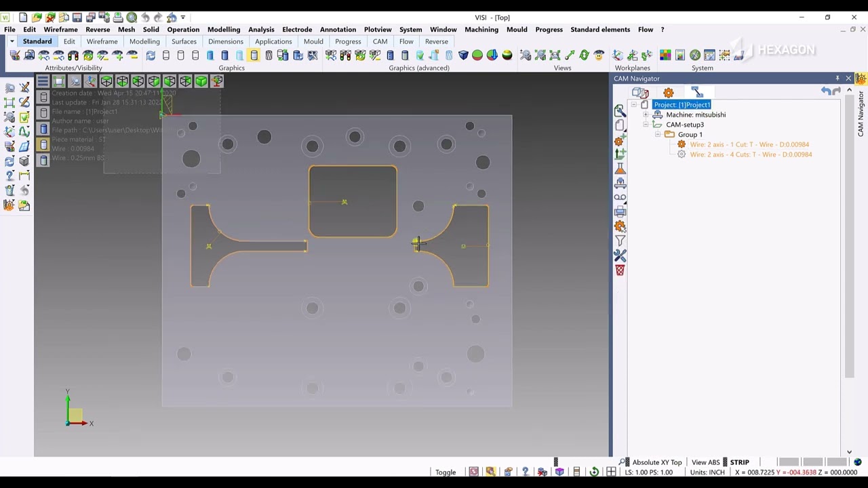
Task: Click the Zoom 1:1 icon in Views
Action: tap(555, 56)
